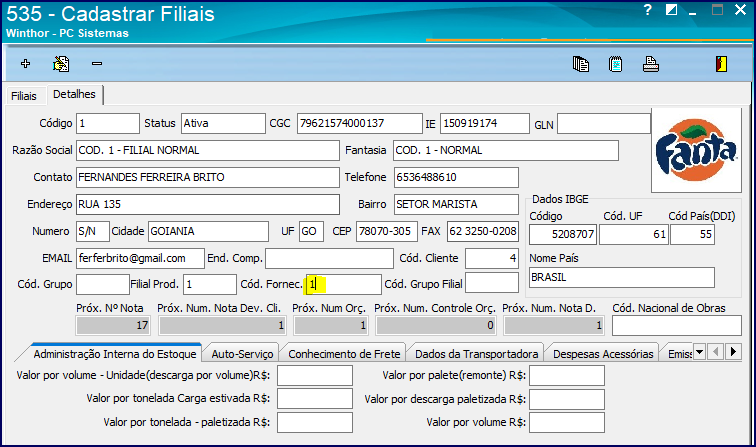Click the window display mode icon
This screenshot has height=447, width=756.
pyautogui.click(x=671, y=10)
